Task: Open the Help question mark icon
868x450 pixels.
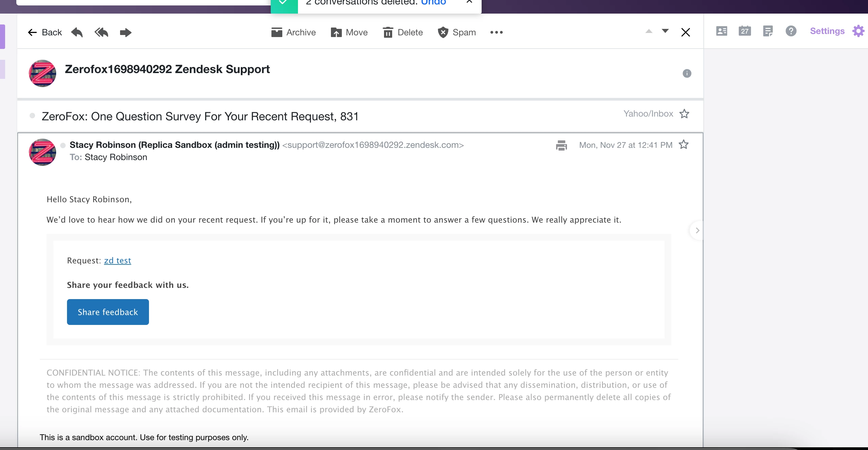Action: 791,31
